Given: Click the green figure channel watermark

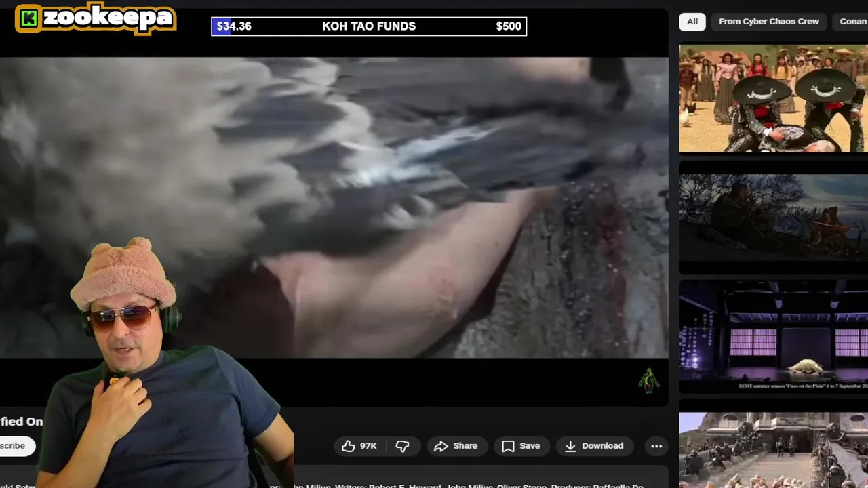Looking at the screenshot, I should (648, 381).
